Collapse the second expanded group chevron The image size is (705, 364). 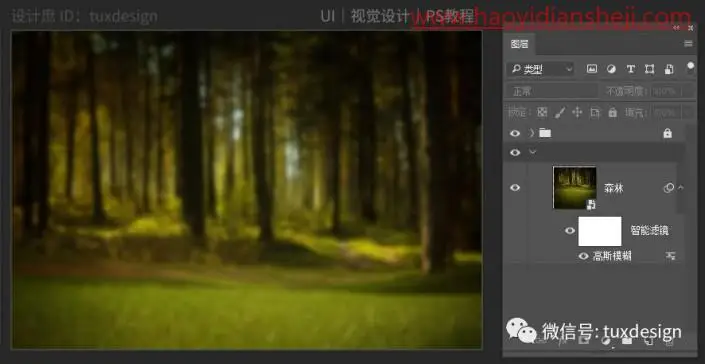point(533,152)
